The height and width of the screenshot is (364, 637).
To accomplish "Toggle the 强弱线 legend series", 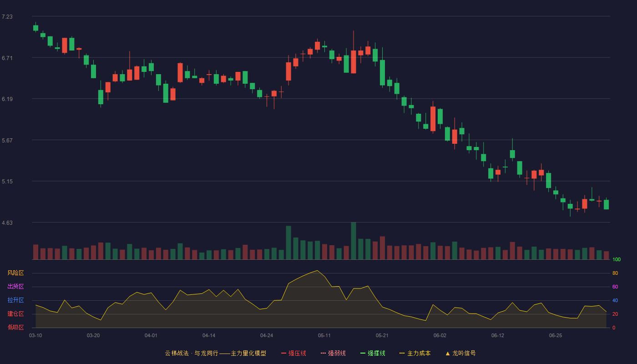I will pos(333,353).
